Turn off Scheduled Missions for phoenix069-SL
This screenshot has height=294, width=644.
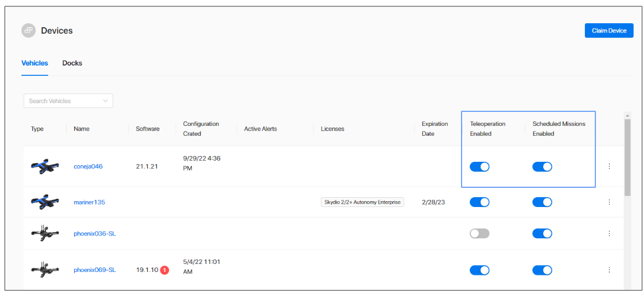[x=542, y=270]
